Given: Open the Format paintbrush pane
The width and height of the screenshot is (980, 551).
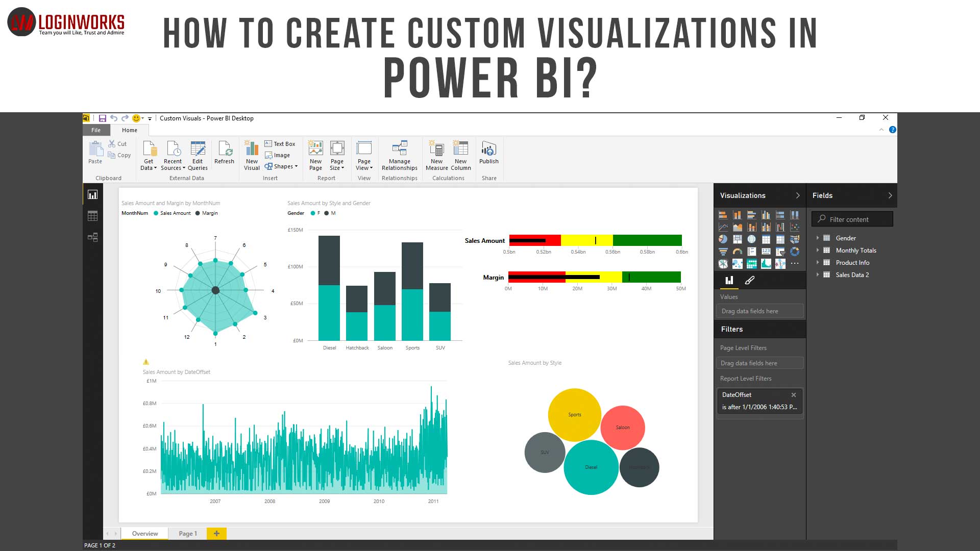Looking at the screenshot, I should [749, 280].
